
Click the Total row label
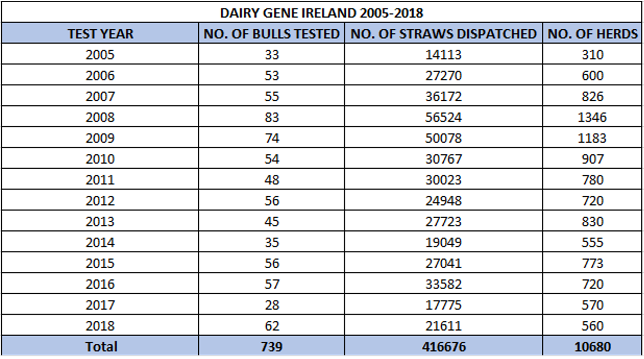click(100, 347)
